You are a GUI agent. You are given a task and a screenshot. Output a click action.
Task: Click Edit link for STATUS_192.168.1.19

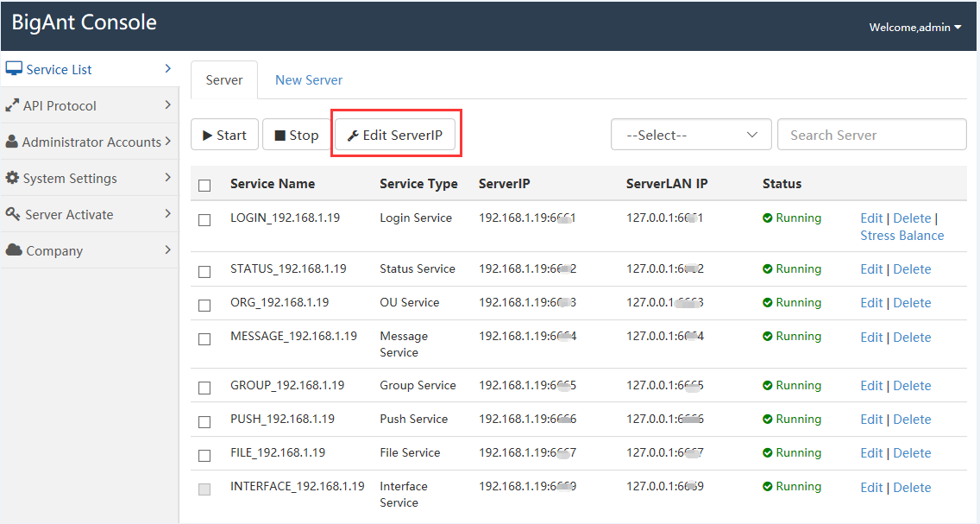click(x=871, y=269)
